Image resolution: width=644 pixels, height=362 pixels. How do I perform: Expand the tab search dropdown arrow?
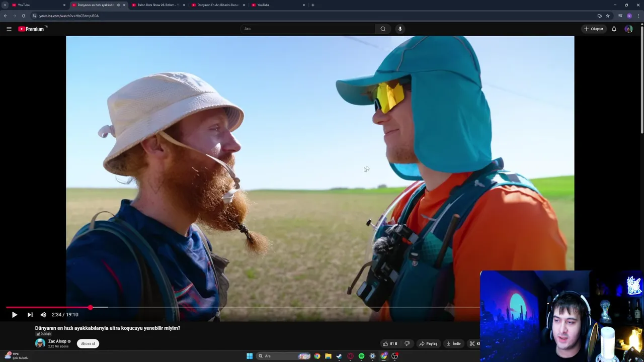pyautogui.click(x=5, y=5)
